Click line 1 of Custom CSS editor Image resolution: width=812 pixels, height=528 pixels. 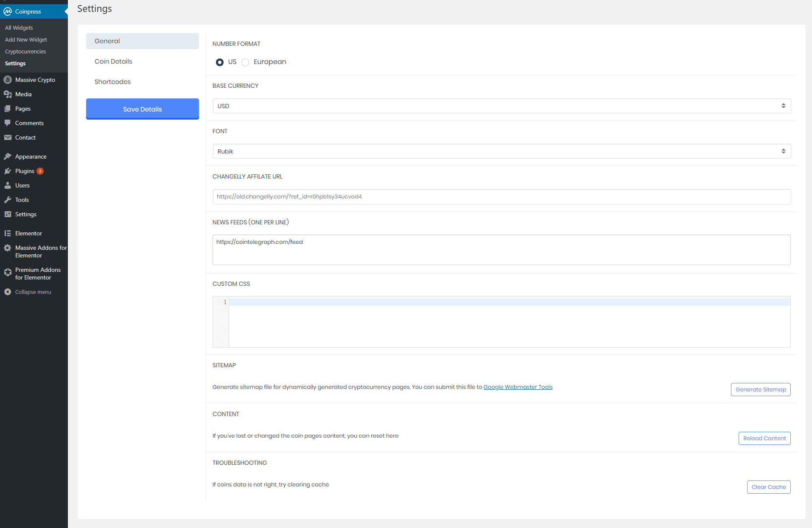coord(509,302)
